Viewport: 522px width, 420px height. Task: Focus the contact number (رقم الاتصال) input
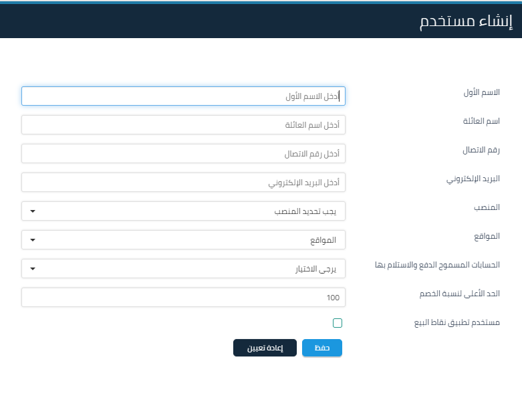point(183,154)
